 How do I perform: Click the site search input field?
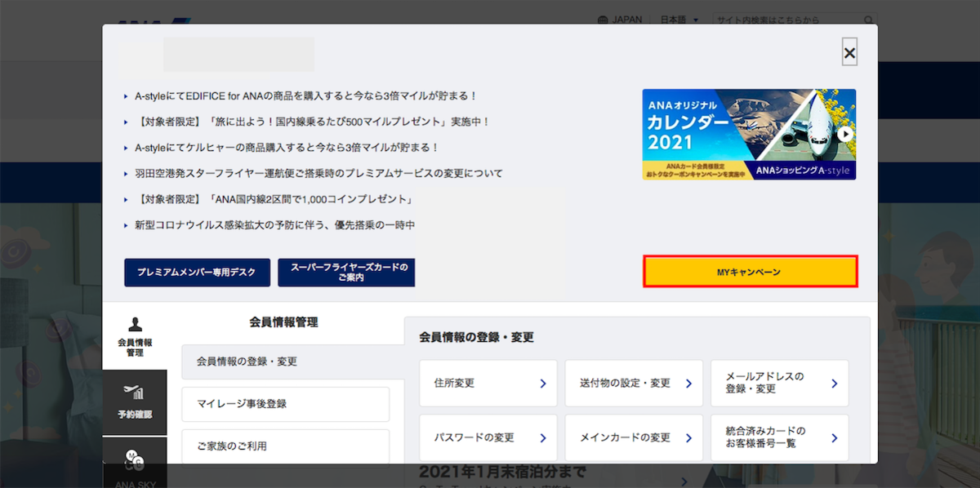[x=787, y=20]
